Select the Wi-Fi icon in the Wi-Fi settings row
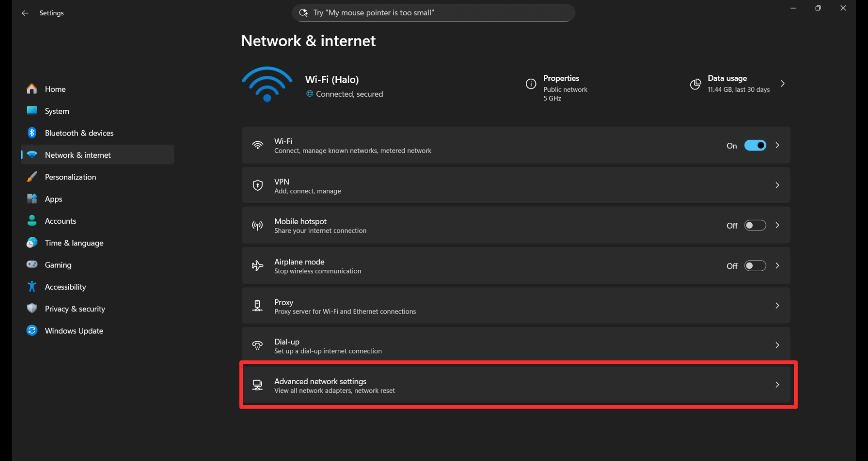The image size is (868, 461). click(x=258, y=145)
